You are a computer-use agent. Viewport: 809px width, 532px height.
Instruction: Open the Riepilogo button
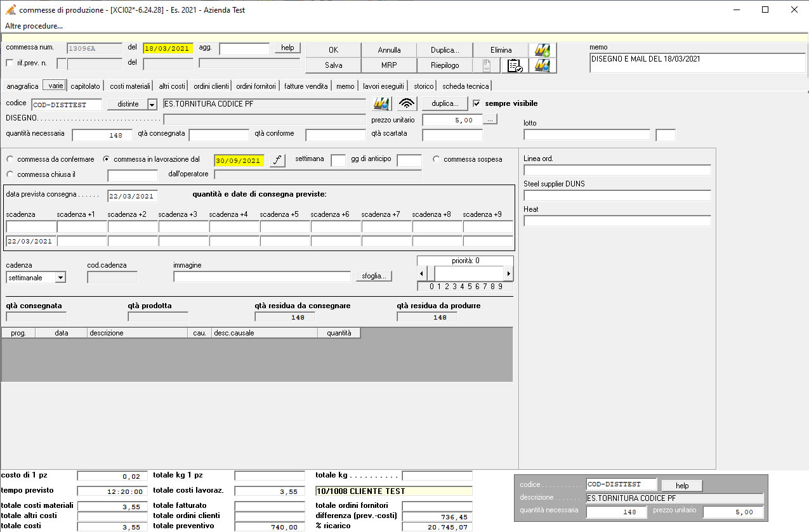445,65
